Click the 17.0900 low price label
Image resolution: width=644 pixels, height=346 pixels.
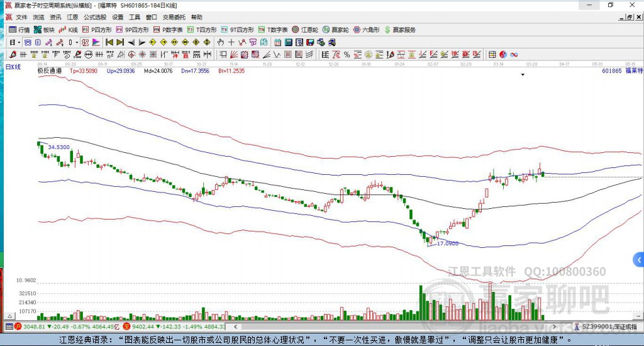[448, 243]
